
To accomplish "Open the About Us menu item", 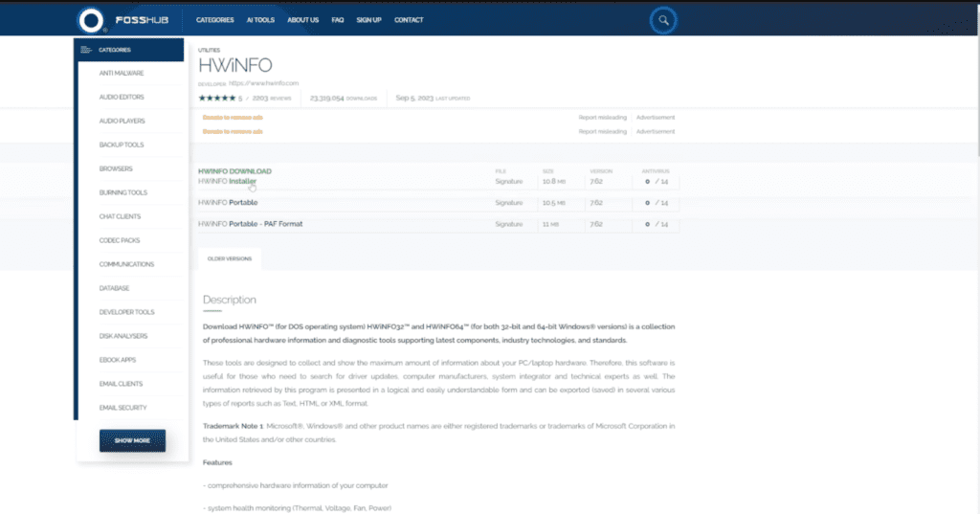I will (x=302, y=20).
